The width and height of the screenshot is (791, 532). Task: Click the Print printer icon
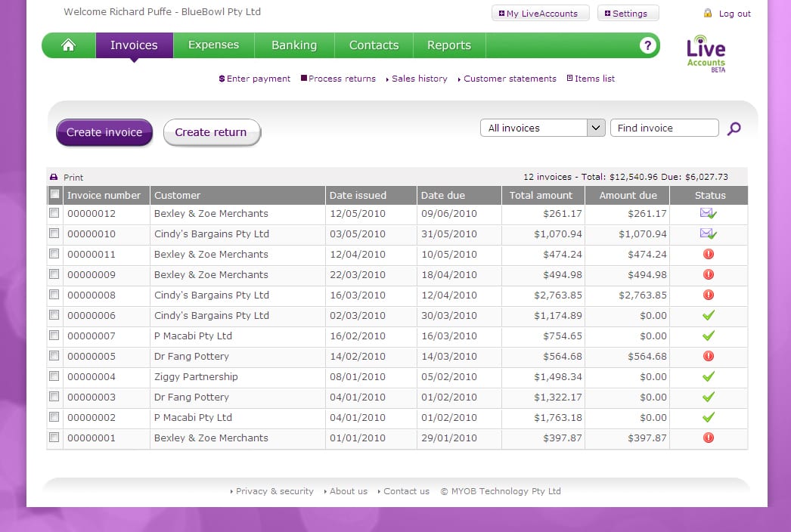coord(54,177)
